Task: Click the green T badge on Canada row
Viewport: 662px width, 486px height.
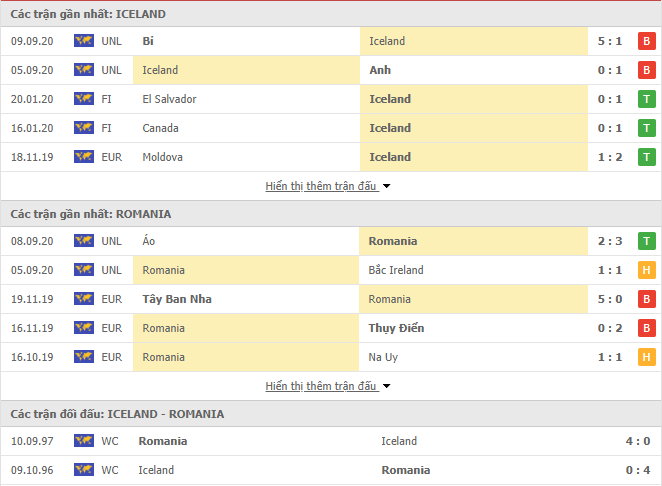Action: pyautogui.click(x=646, y=128)
